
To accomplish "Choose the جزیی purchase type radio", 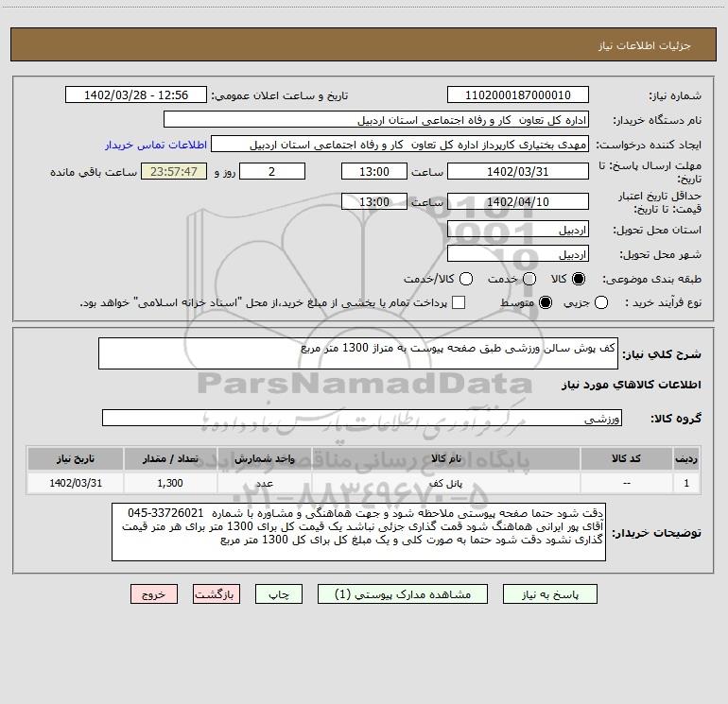I will 601,302.
